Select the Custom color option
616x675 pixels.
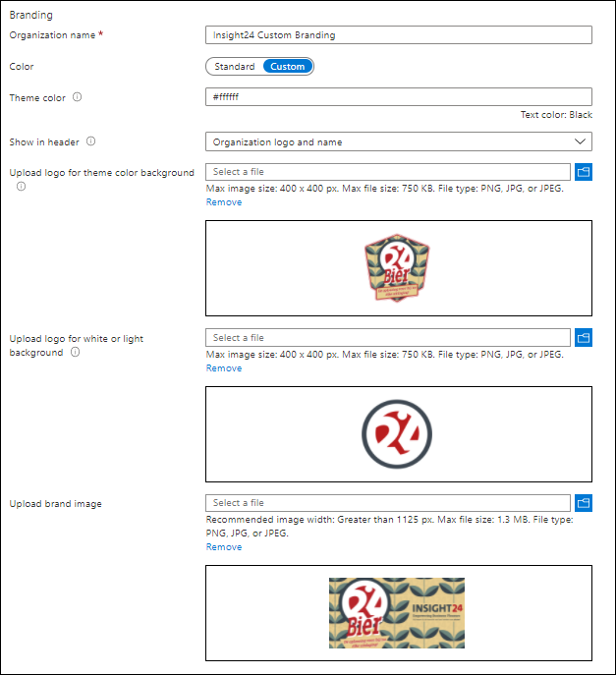point(288,66)
